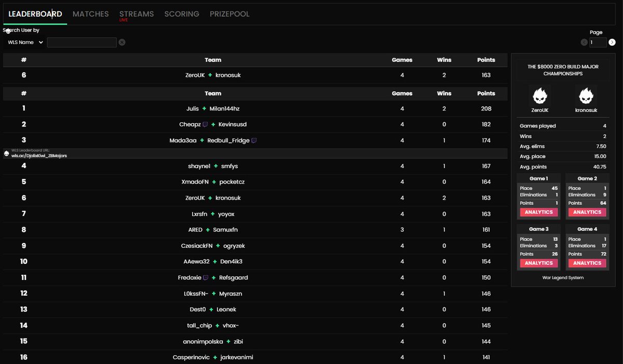Click ZeroUK's skull avatar in side panel
The height and width of the screenshot is (364, 623).
pos(540,95)
